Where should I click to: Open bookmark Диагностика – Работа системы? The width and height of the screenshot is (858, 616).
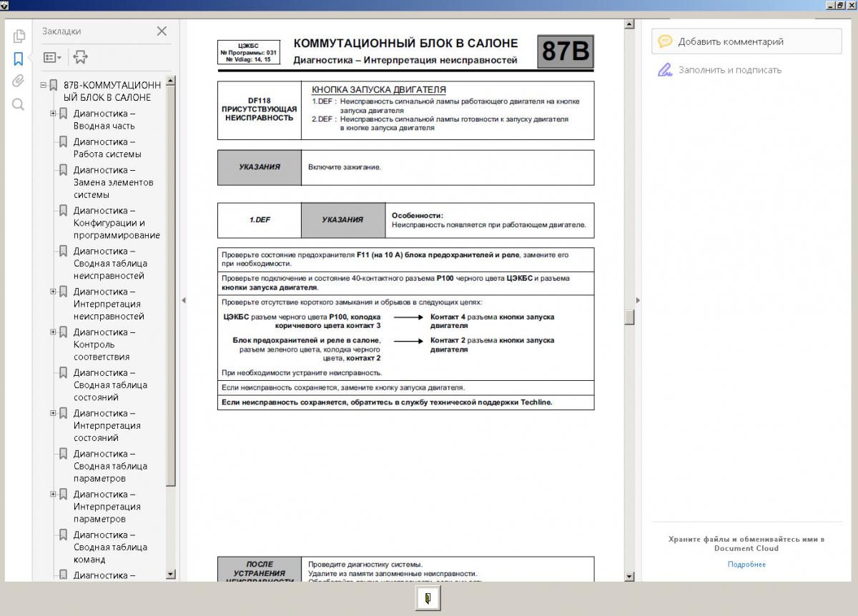(107, 148)
